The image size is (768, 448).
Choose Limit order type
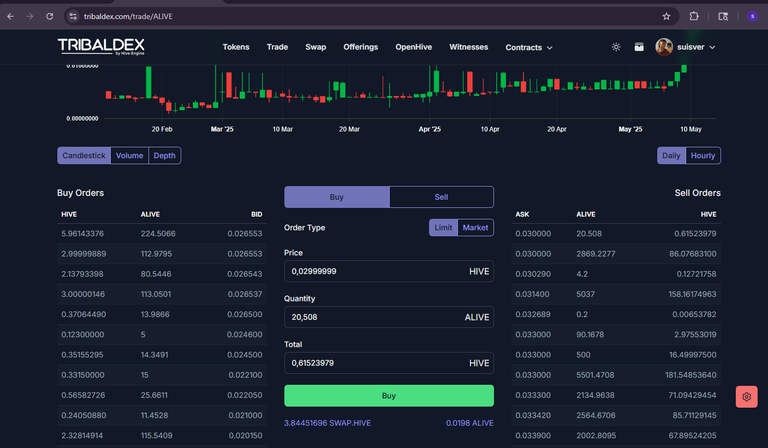[x=443, y=228]
